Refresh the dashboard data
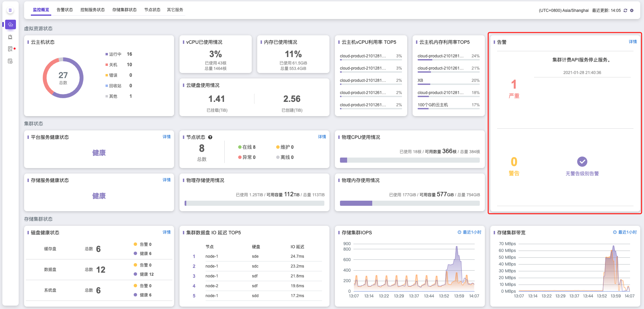 pyautogui.click(x=625, y=11)
